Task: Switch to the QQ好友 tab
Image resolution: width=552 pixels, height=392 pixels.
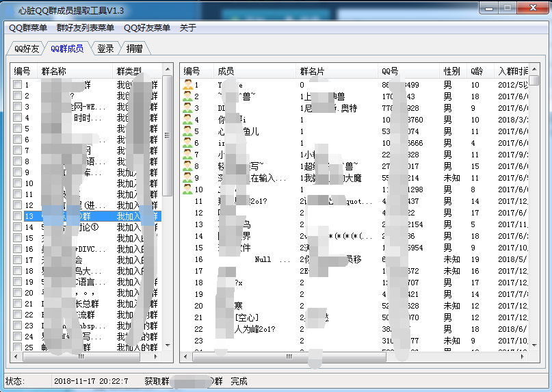Action: point(26,49)
